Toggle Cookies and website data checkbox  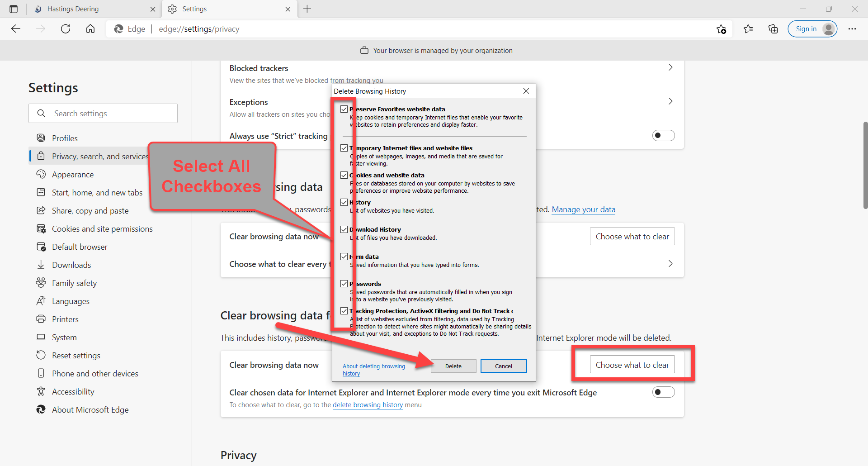(344, 175)
